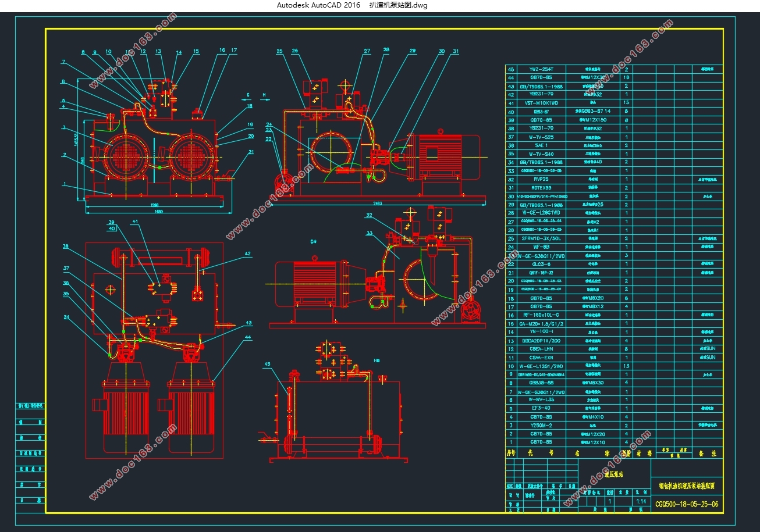Select the 2493 length dimension under side view
The width and height of the screenshot is (760, 532).
[x=378, y=203]
